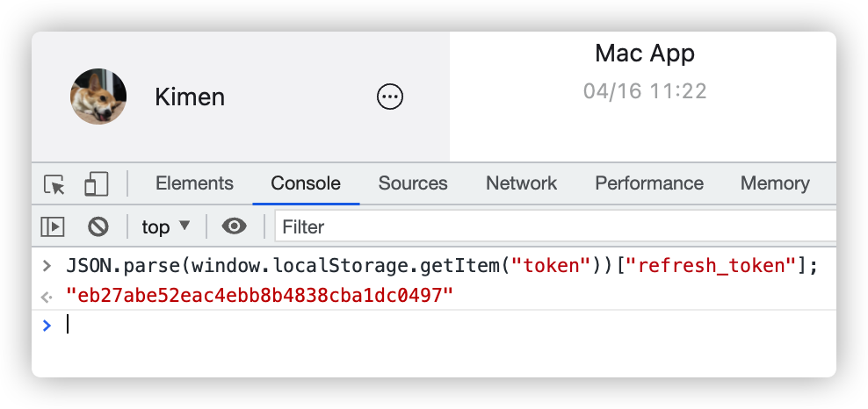The image size is (868, 409).
Task: Click into the console Filter field
Action: [553, 226]
